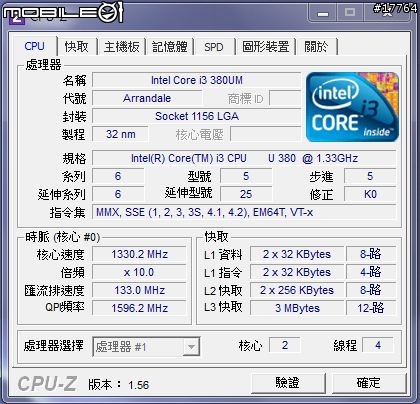Switch to the CPU tab
The height and width of the screenshot is (404, 420).
tap(34, 46)
